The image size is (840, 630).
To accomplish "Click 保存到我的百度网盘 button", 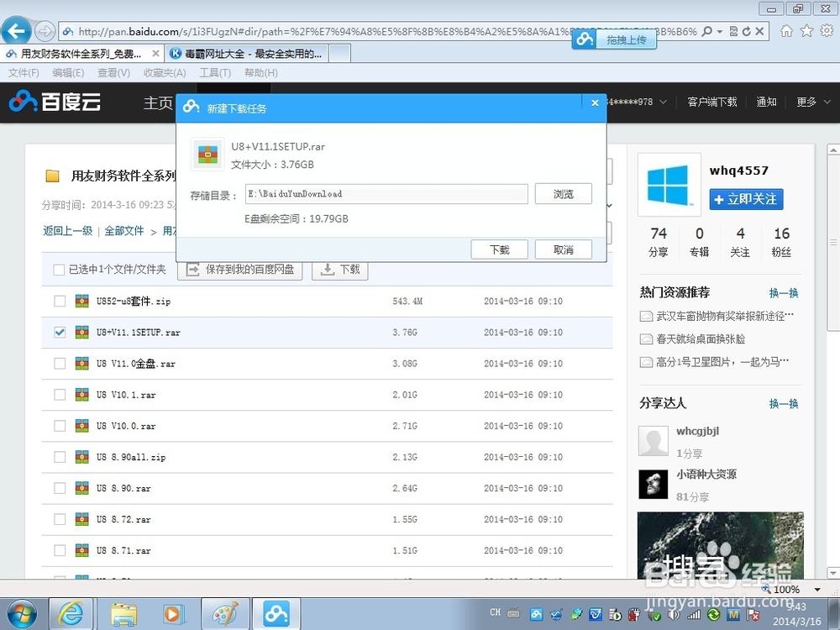I will click(x=239, y=270).
